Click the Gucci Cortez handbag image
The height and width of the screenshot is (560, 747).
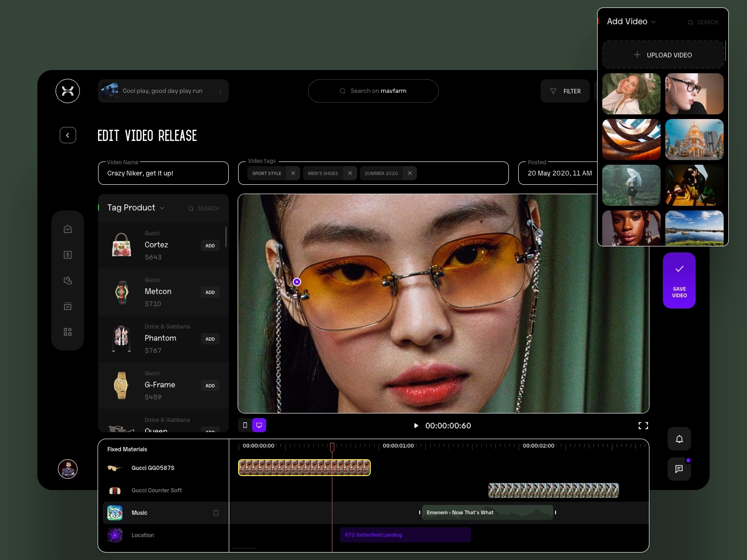pyautogui.click(x=121, y=245)
